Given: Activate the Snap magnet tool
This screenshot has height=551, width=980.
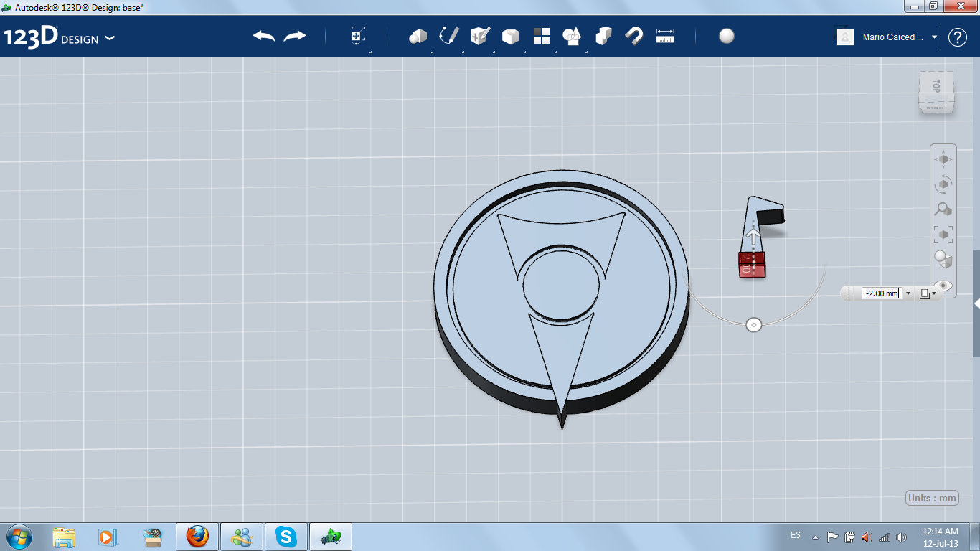Looking at the screenshot, I should [634, 36].
